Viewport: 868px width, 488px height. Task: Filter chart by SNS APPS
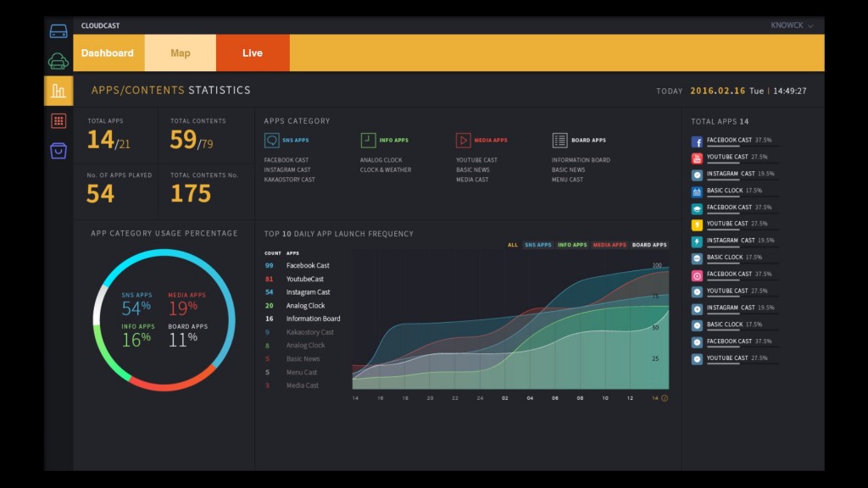tap(538, 245)
